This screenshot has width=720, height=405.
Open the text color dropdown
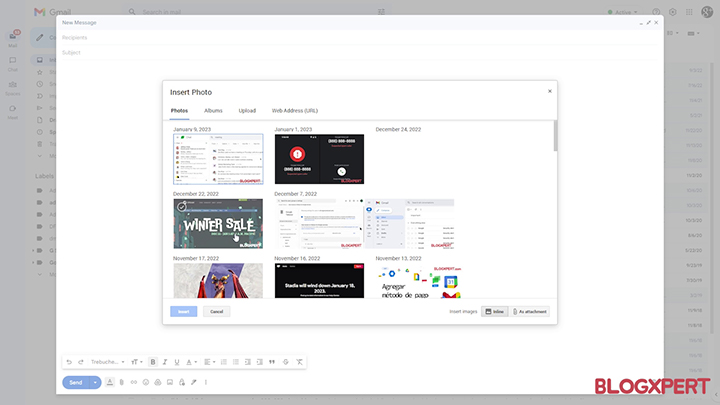click(x=191, y=362)
